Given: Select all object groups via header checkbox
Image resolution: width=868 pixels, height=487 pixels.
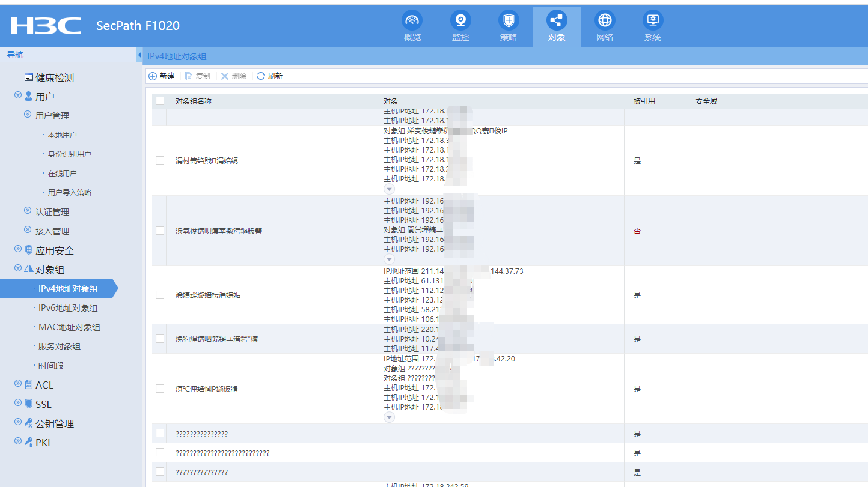Looking at the screenshot, I should pos(160,101).
